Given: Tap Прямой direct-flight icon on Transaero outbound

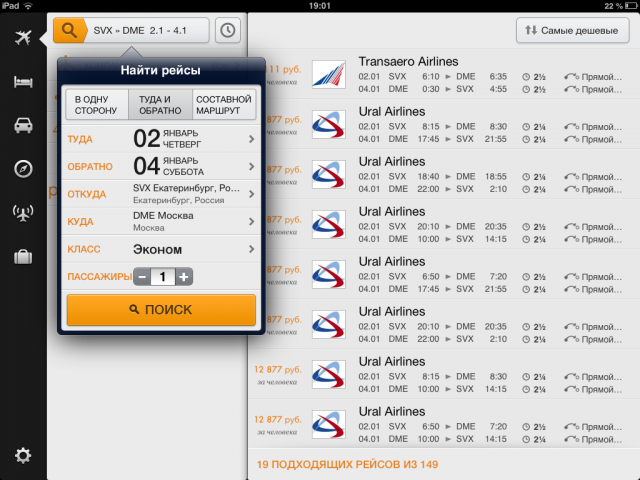Looking at the screenshot, I should click(x=571, y=77).
